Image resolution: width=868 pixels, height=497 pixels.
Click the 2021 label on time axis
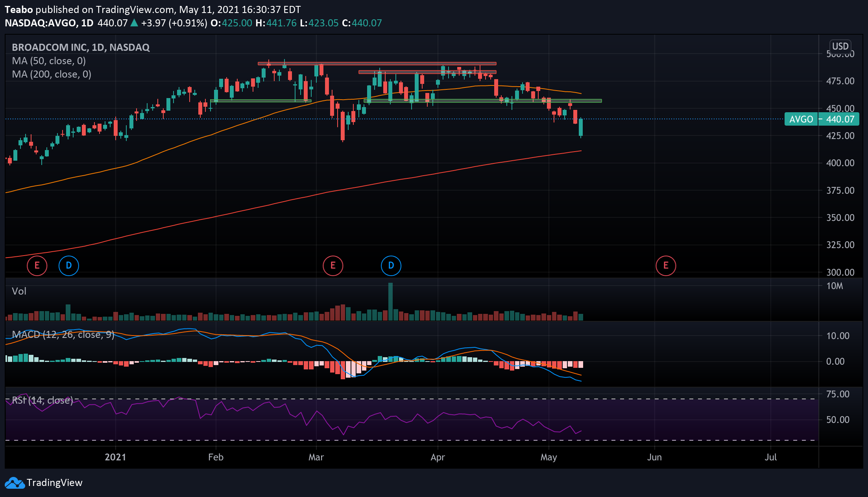[115, 457]
